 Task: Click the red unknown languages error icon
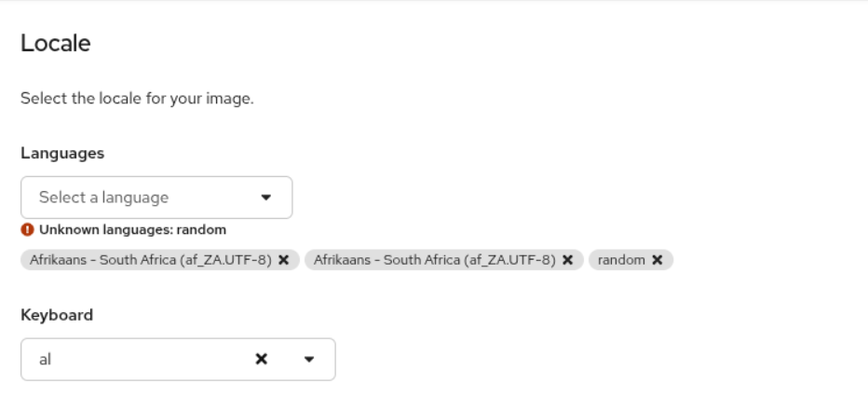pyautogui.click(x=27, y=229)
